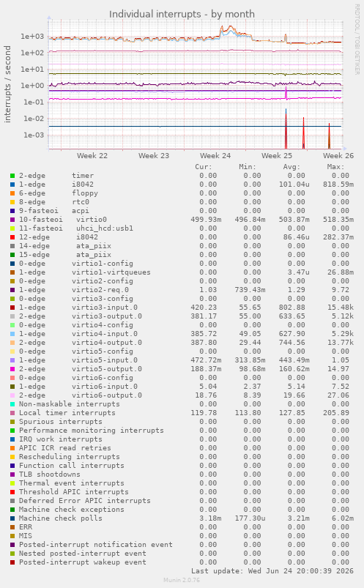Select the color swatch for 10-fasteoi virtio0
The width and height of the screenshot is (364, 588).
pyautogui.click(x=12, y=220)
